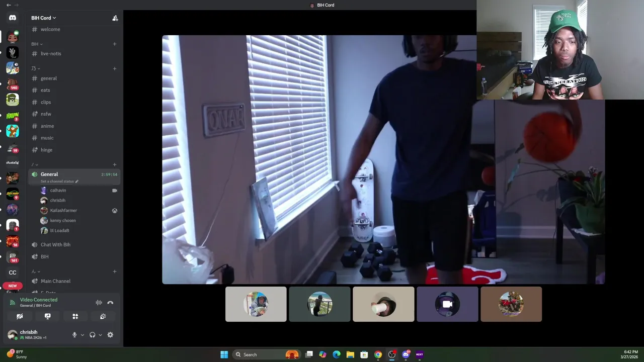Add a channel to the 73 category
This screenshot has height=362, width=644.
click(115, 68)
